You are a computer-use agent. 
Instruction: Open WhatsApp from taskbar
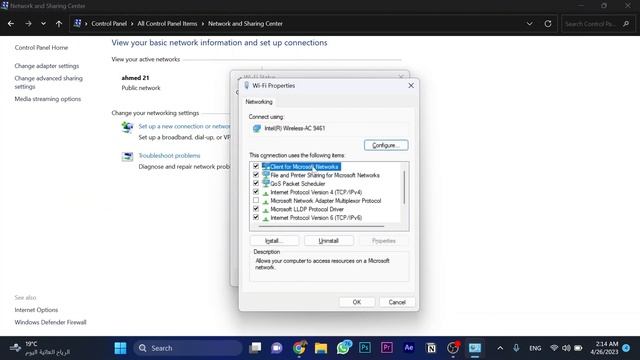click(343, 348)
